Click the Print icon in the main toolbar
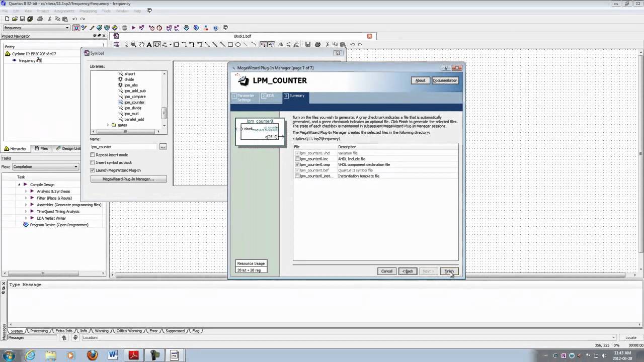The height and width of the screenshot is (362, 644). (x=40, y=19)
